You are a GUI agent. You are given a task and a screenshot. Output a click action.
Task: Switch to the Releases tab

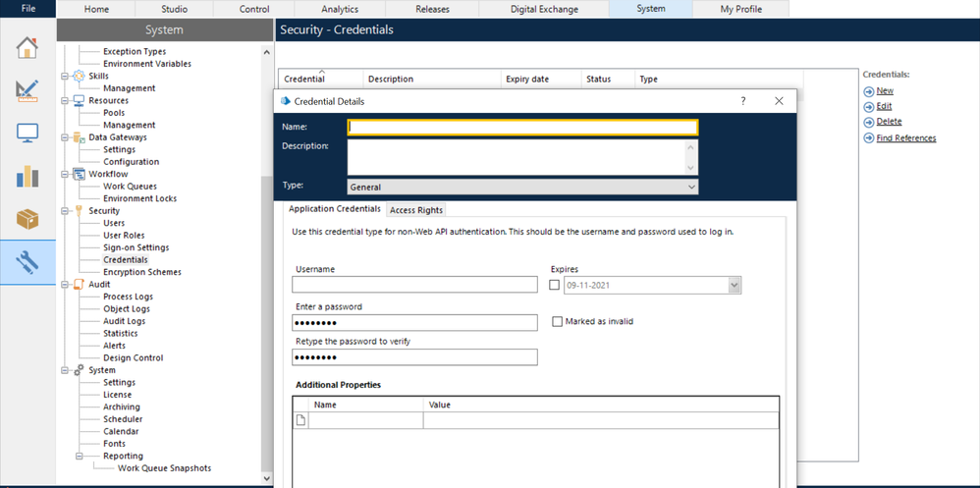pos(432,9)
